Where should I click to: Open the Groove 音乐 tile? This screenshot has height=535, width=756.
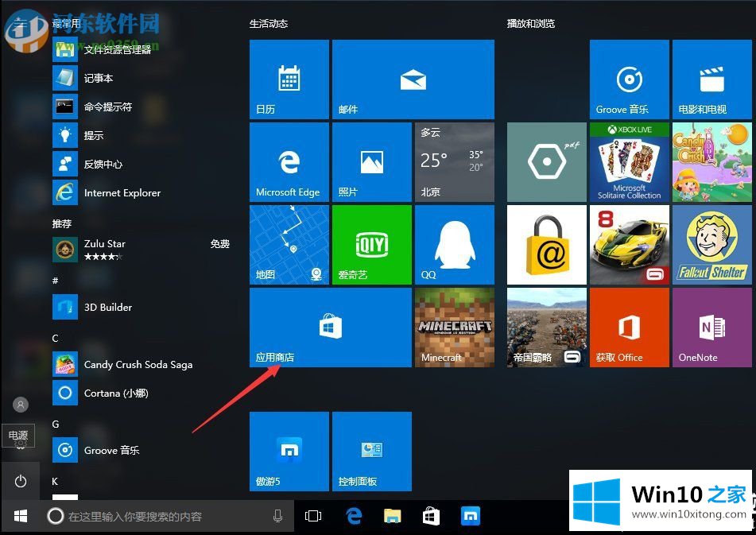(x=629, y=79)
